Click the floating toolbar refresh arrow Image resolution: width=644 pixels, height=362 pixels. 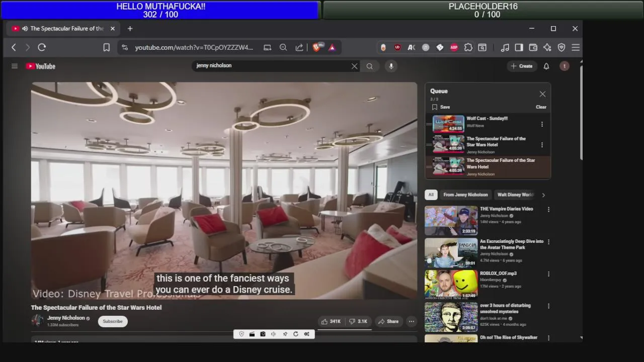tap(296, 334)
